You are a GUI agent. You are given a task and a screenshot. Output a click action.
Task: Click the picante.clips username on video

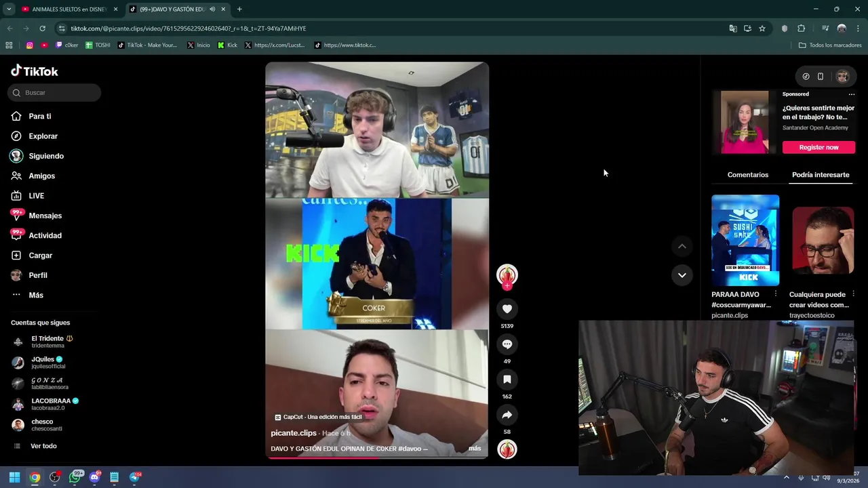click(x=294, y=433)
